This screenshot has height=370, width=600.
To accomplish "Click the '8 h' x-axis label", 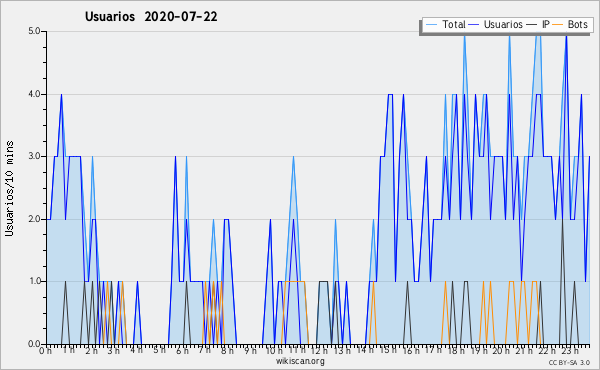I will pyautogui.click(x=227, y=350).
